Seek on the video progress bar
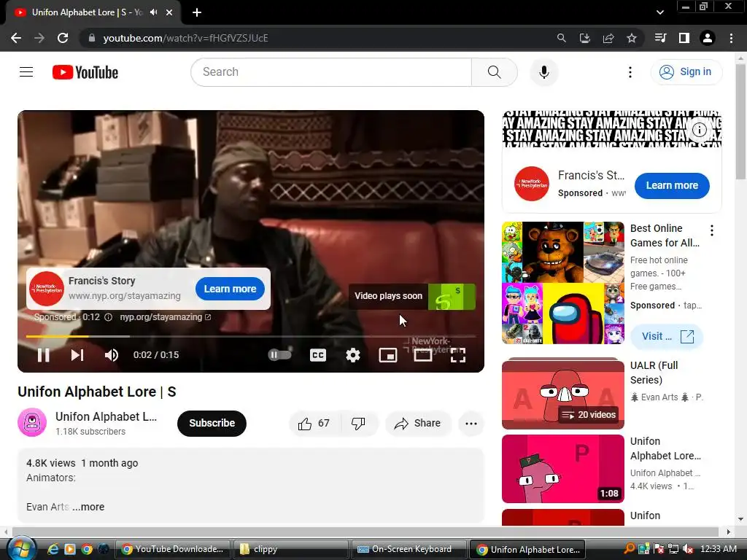Image resolution: width=747 pixels, height=560 pixels. 251,336
